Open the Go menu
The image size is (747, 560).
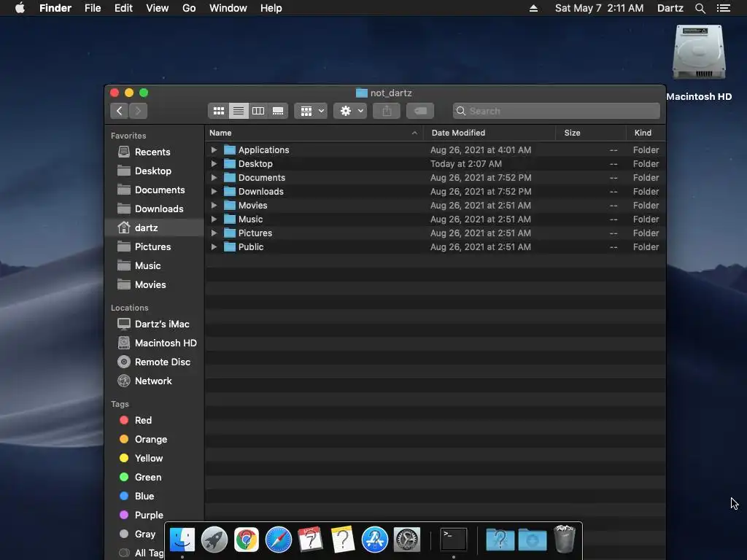[189, 8]
